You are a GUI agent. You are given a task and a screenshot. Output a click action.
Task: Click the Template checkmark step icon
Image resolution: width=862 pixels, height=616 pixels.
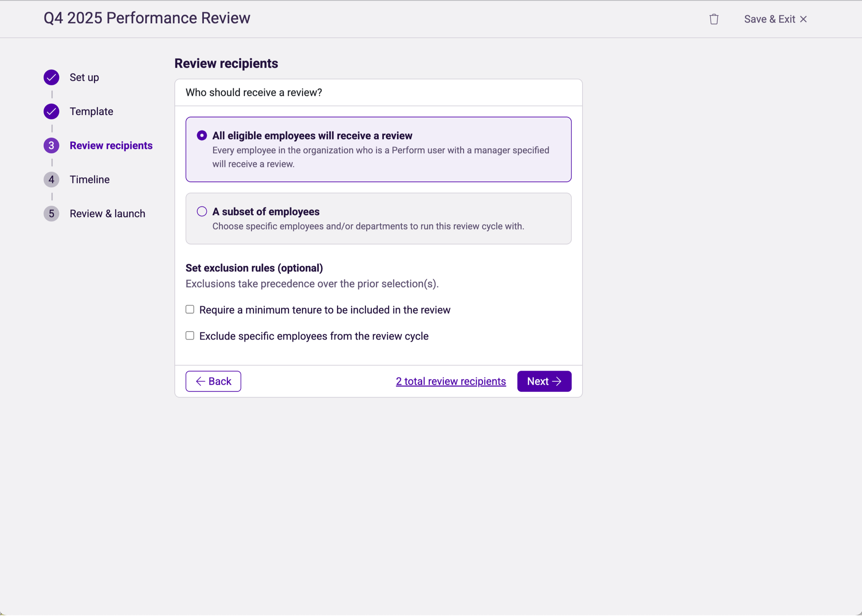point(51,112)
